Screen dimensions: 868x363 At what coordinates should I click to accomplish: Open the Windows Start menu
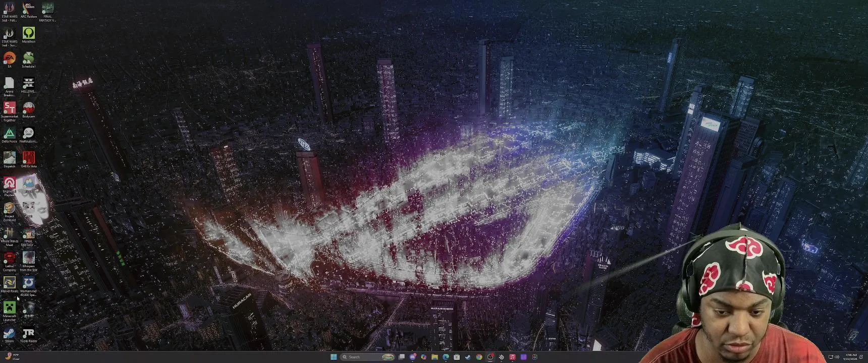[x=334, y=357]
